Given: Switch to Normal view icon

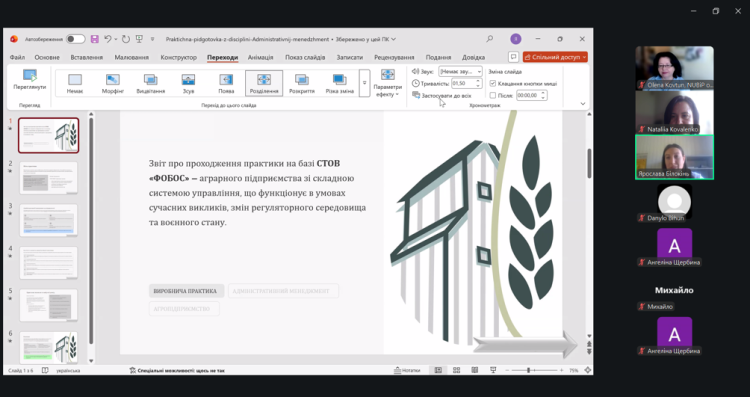Looking at the screenshot, I should coord(438,370).
